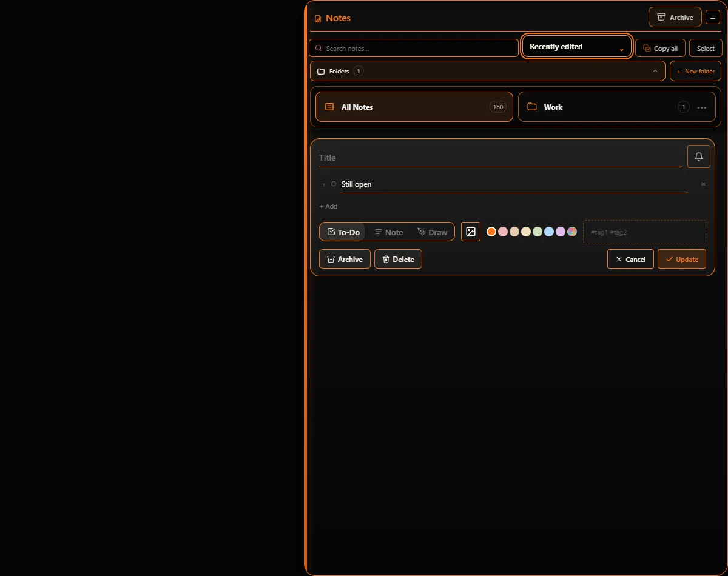Edit the Still open item text
728x576 pixels.
(x=514, y=184)
